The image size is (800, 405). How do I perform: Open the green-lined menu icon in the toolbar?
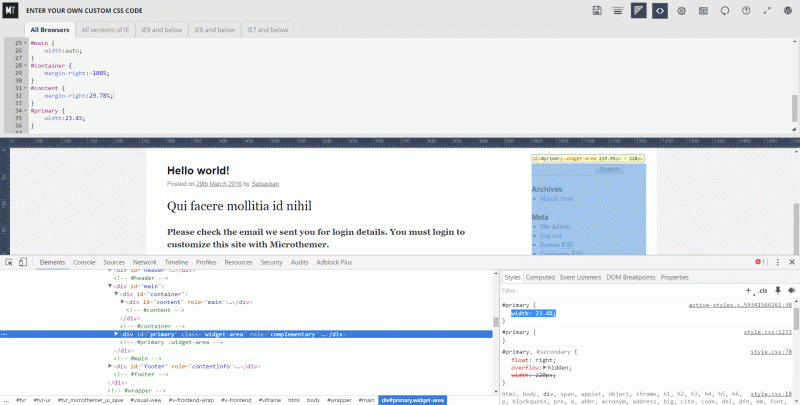point(617,11)
